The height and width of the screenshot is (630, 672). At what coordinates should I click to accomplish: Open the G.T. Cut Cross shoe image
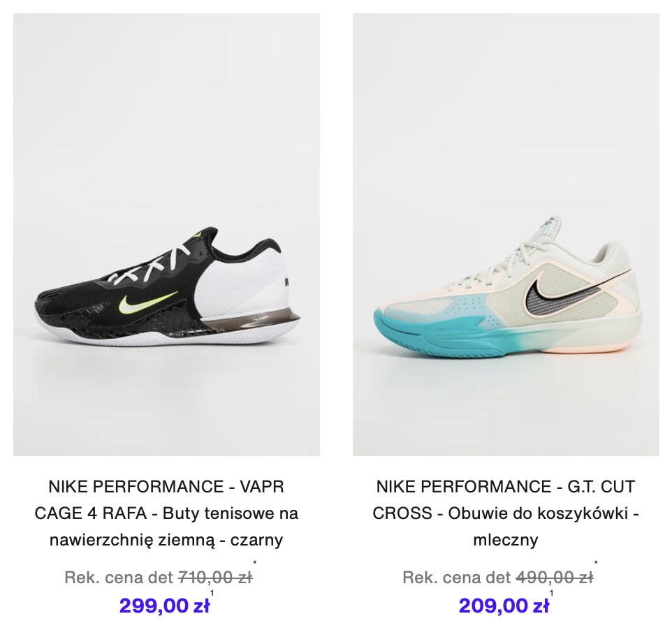[506, 235]
